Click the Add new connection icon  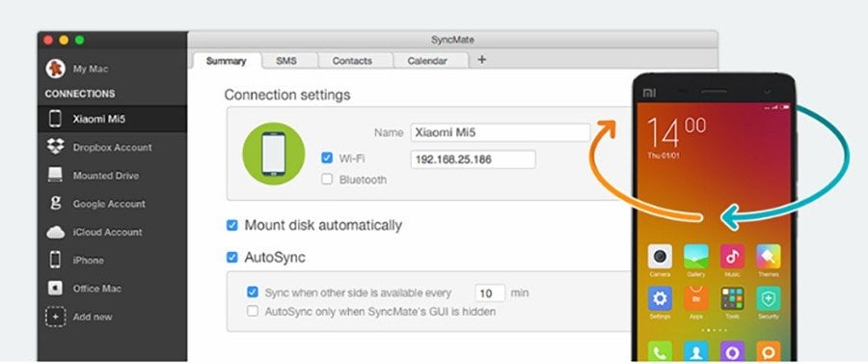pos(55,317)
